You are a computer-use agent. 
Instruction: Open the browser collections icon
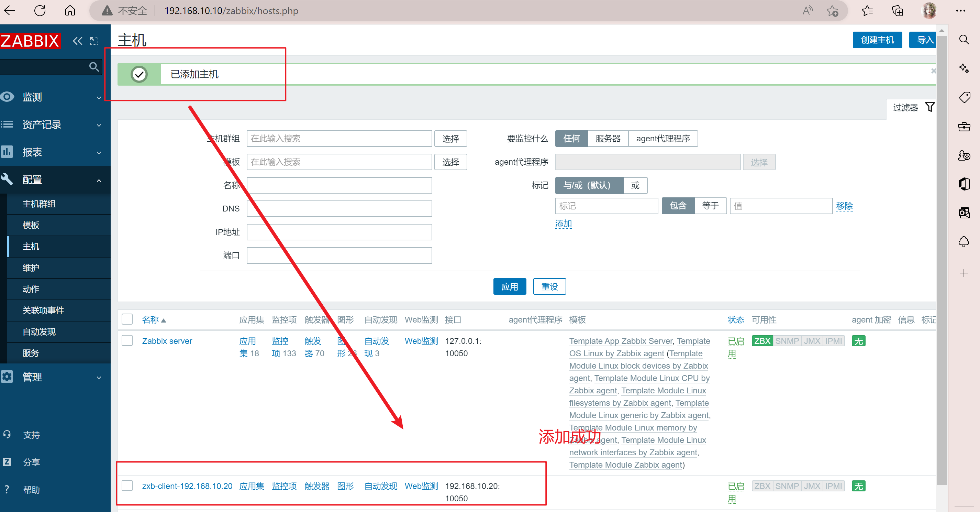[x=898, y=11]
